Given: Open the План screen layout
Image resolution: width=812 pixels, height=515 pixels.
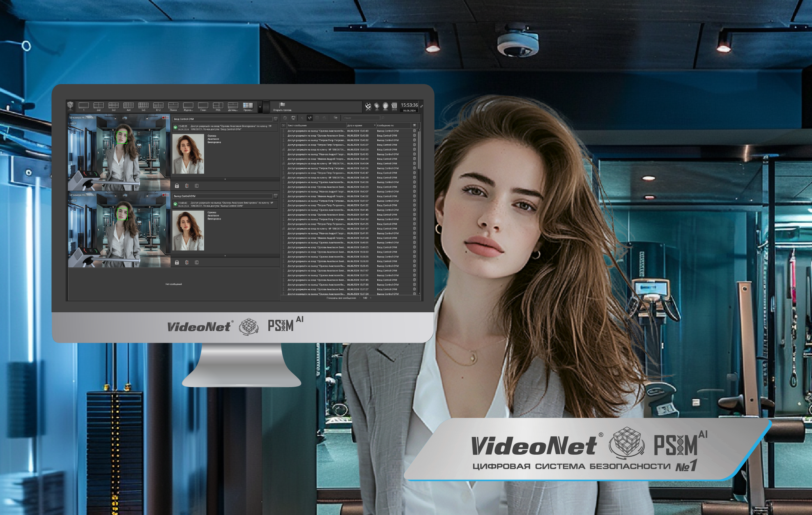Looking at the screenshot, I should (203, 107).
